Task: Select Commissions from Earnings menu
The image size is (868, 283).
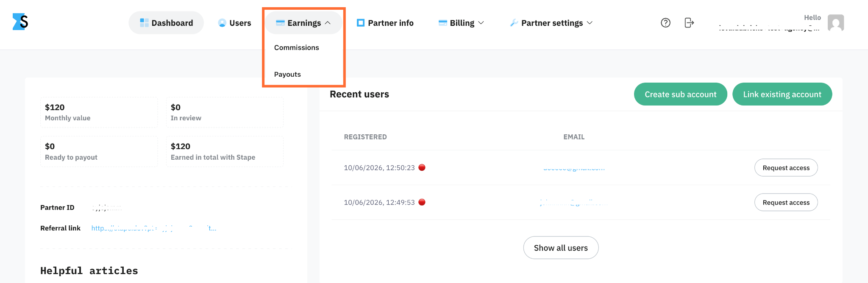Action: pyautogui.click(x=296, y=47)
